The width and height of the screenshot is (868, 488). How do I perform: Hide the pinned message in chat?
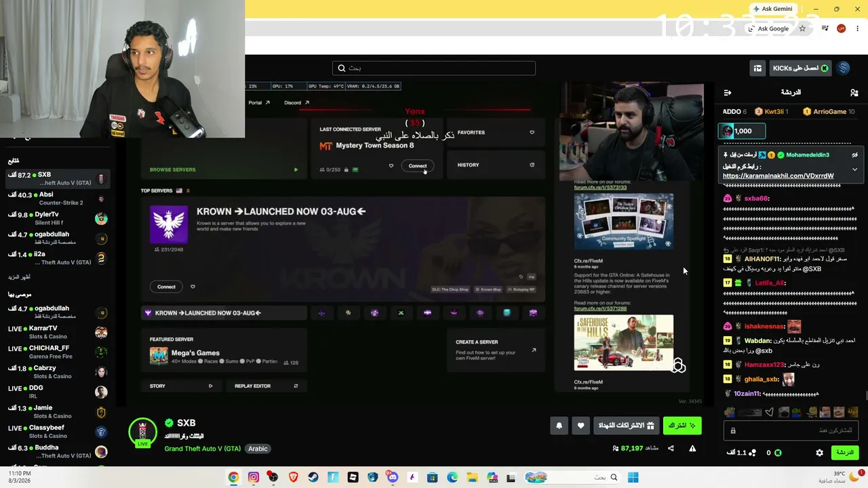pyautogui.click(x=854, y=155)
